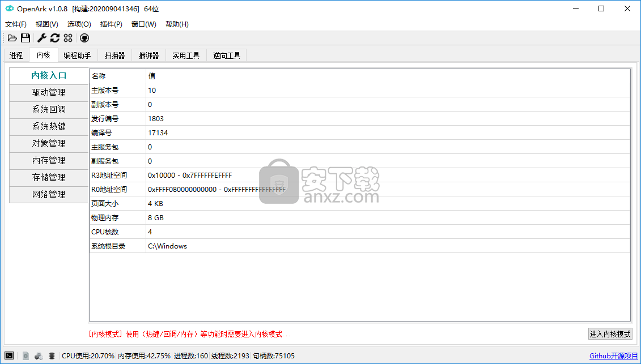
Task: Open the 选项(O) menu
Action: (x=79, y=24)
